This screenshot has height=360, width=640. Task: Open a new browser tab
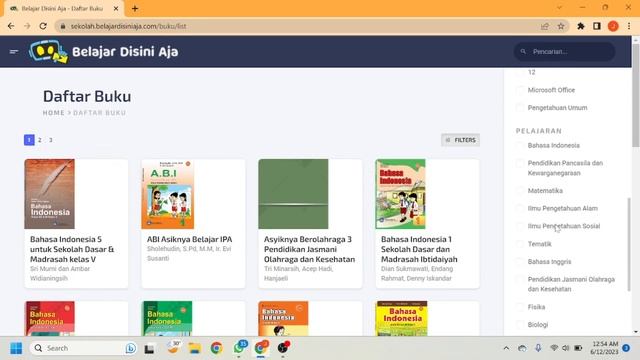135,8
